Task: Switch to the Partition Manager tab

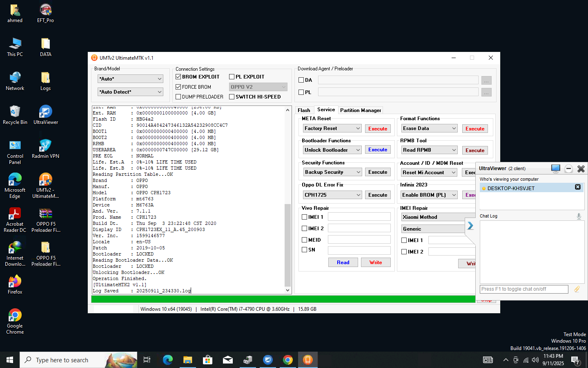Action: tap(361, 110)
